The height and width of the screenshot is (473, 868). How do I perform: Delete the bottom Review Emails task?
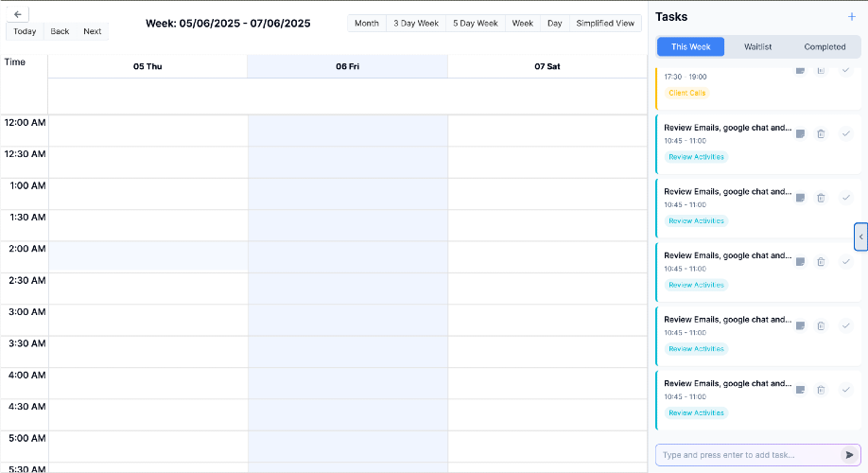click(821, 390)
